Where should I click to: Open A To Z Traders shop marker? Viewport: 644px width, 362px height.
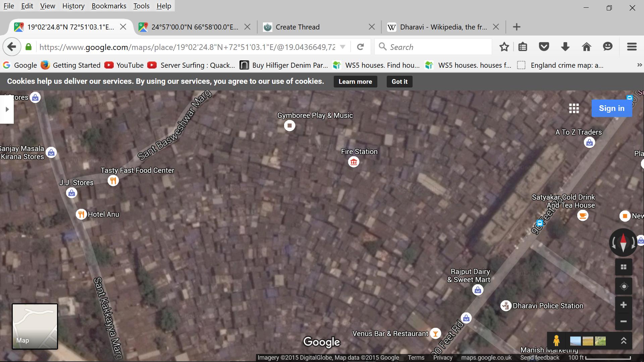(589, 142)
